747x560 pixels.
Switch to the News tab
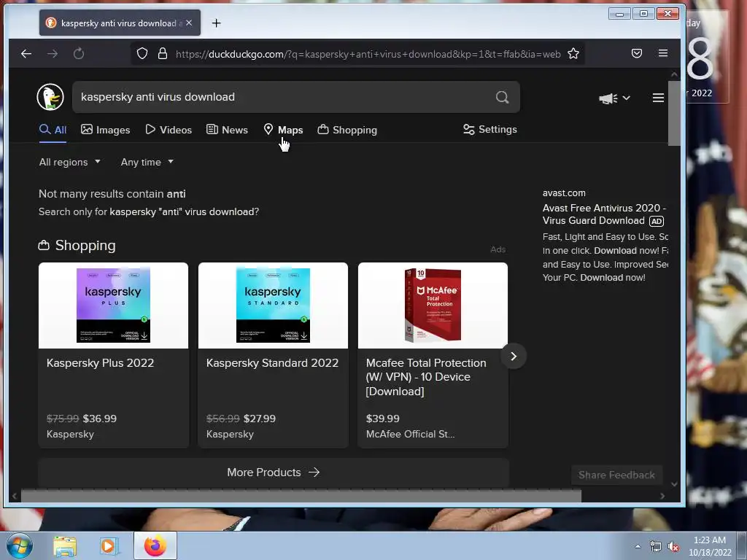[227, 130]
